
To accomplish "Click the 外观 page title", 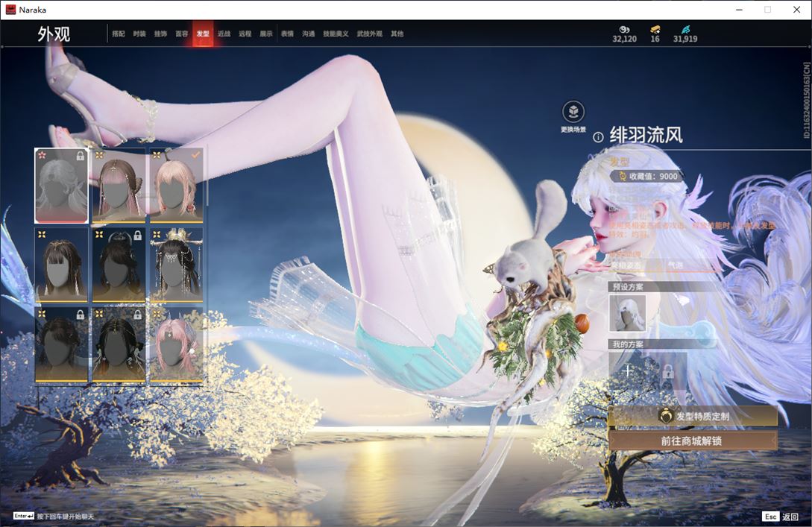I will pos(54,34).
